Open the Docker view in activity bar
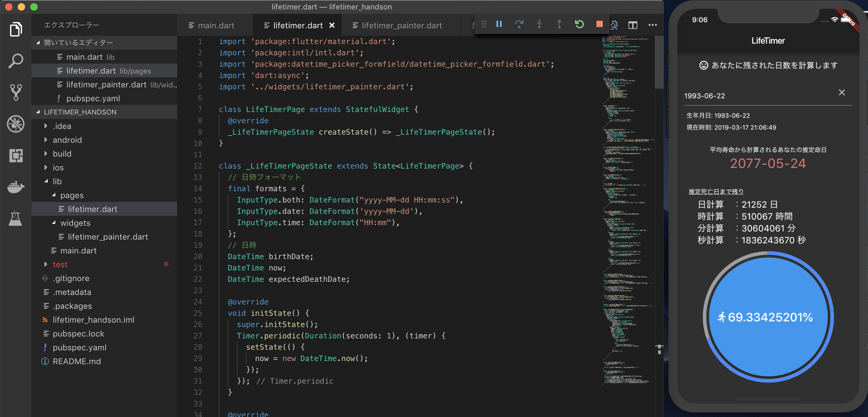The width and height of the screenshot is (868, 417). pyautogui.click(x=15, y=187)
